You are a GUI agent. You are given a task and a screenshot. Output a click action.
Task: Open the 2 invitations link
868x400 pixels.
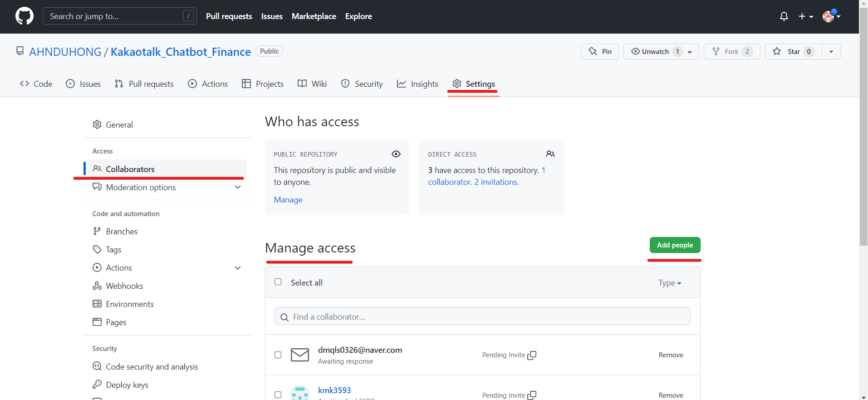[495, 182]
